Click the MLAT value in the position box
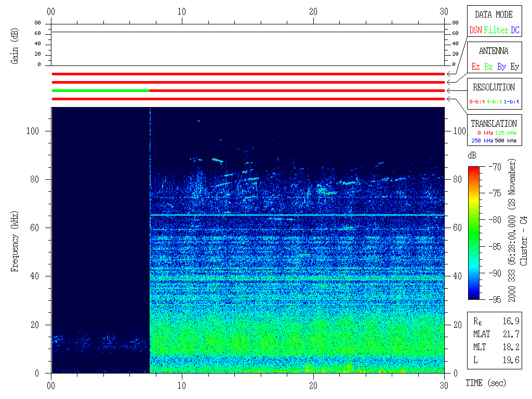Image resolution: width=532 pixels, height=399 pixels. [x=512, y=334]
